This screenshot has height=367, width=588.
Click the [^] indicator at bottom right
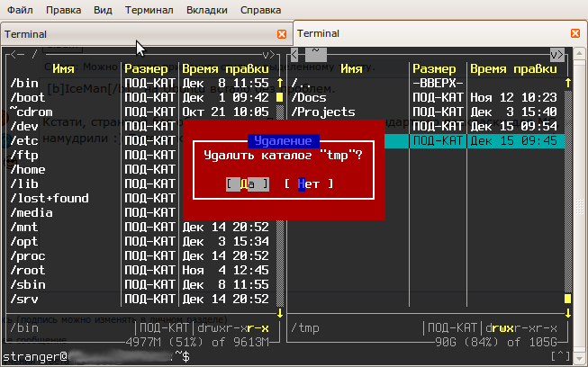(559, 357)
